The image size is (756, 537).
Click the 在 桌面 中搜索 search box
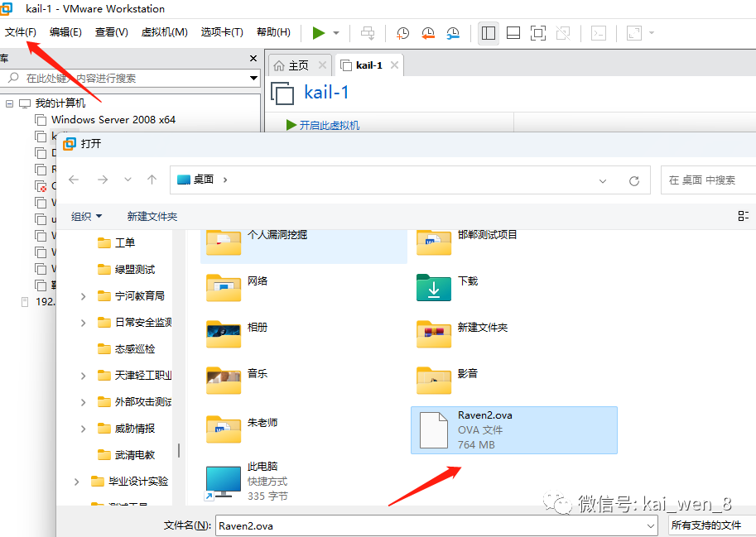click(x=708, y=180)
